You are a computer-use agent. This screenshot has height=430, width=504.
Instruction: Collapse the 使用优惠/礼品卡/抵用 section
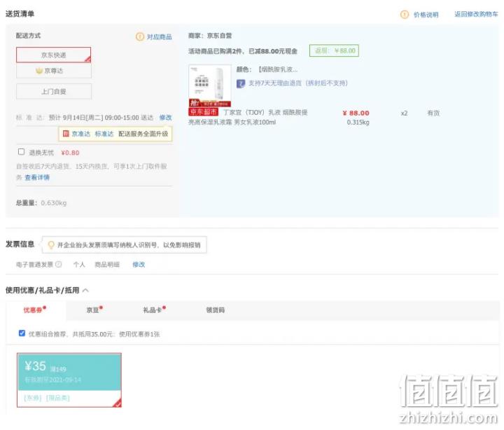pos(85,291)
